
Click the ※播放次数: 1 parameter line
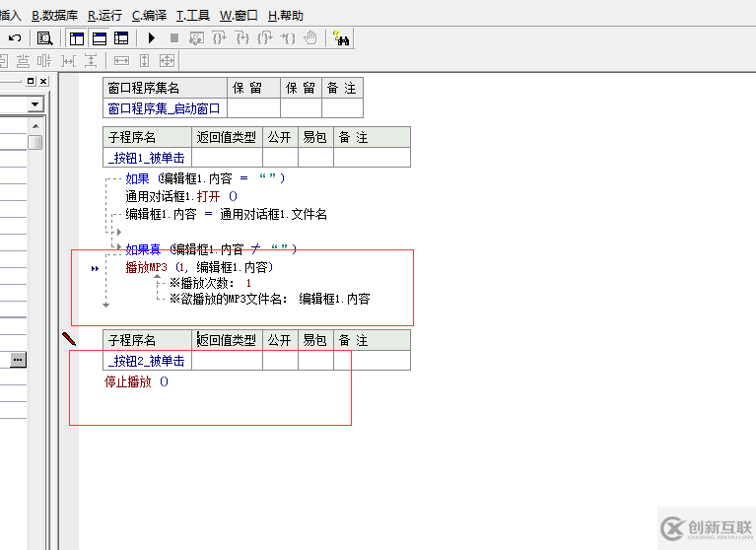pyautogui.click(x=210, y=284)
